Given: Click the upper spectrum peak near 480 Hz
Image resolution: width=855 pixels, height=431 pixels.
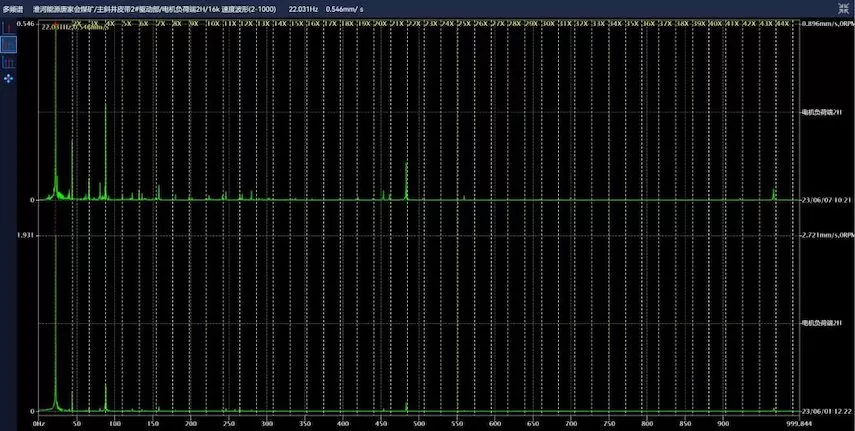Looking at the screenshot, I should (x=407, y=180).
